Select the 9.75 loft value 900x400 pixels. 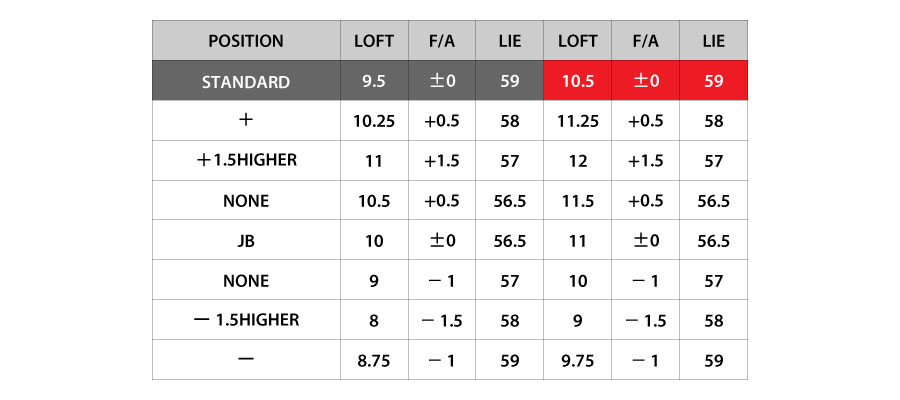[576, 360]
